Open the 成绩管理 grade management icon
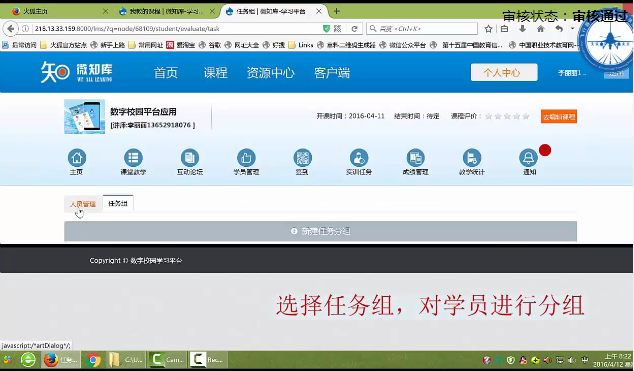634x371 pixels. tap(415, 158)
